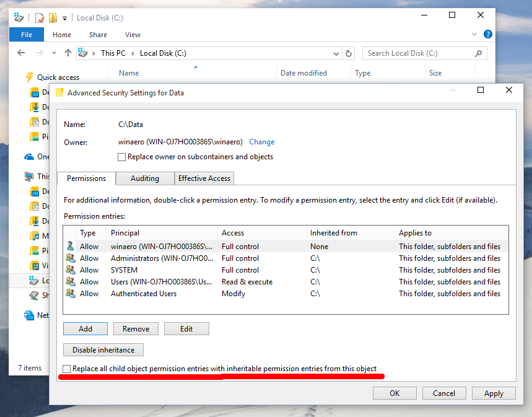Click the Back navigation arrow
532x417 pixels.
(x=20, y=53)
